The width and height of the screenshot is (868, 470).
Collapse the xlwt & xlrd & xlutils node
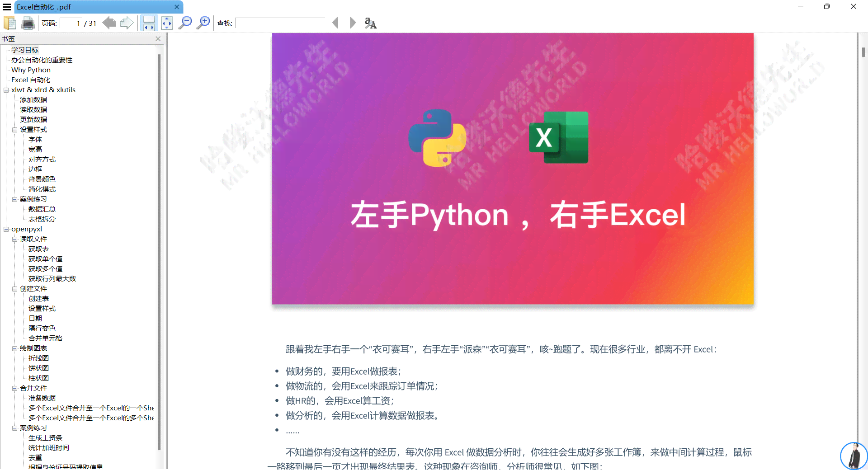(x=6, y=90)
